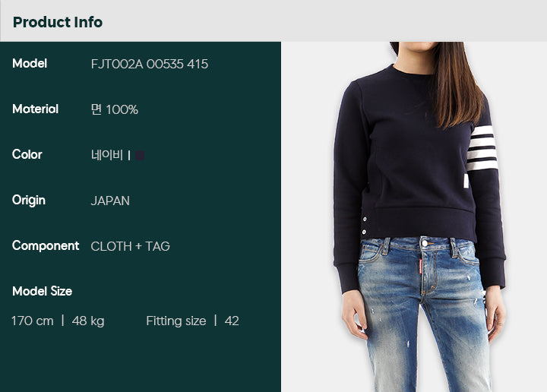Click the model photo of navy sweatshirt
The height and width of the screenshot is (392, 547).
click(x=414, y=217)
